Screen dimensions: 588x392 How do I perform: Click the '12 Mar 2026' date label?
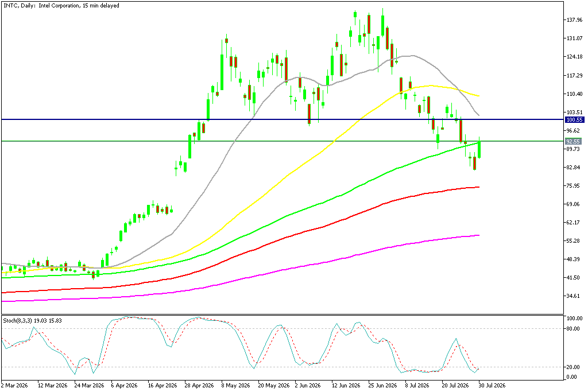click(53, 386)
